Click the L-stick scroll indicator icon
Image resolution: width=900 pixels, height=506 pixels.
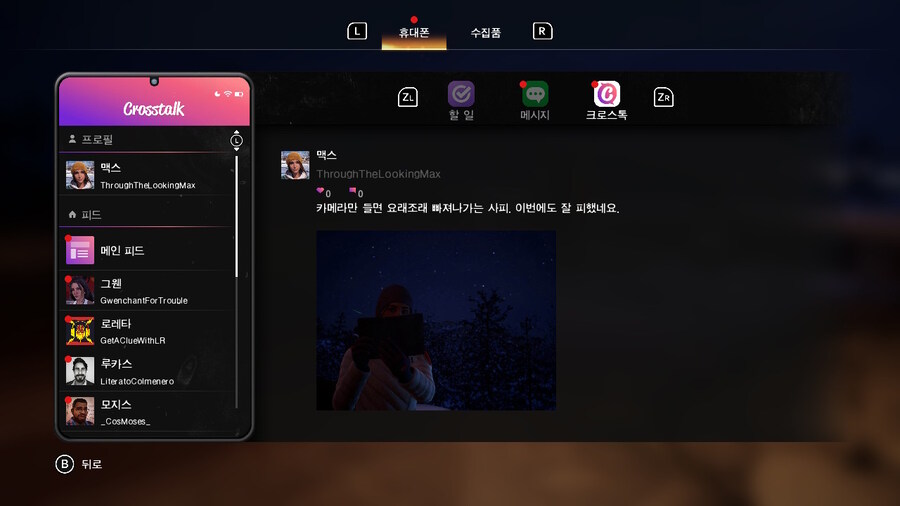pos(236,141)
